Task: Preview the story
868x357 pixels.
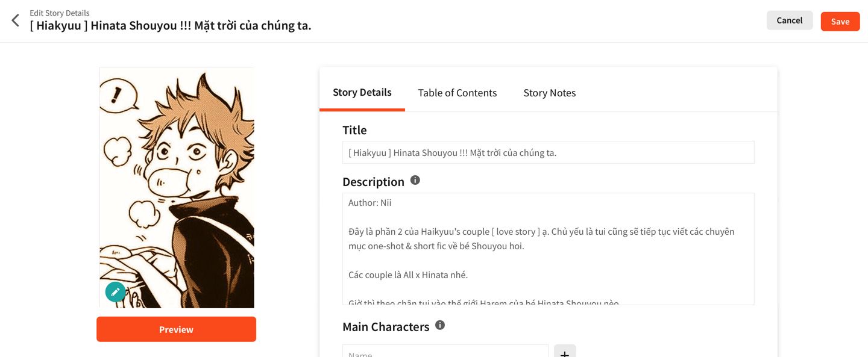Action: [176, 329]
